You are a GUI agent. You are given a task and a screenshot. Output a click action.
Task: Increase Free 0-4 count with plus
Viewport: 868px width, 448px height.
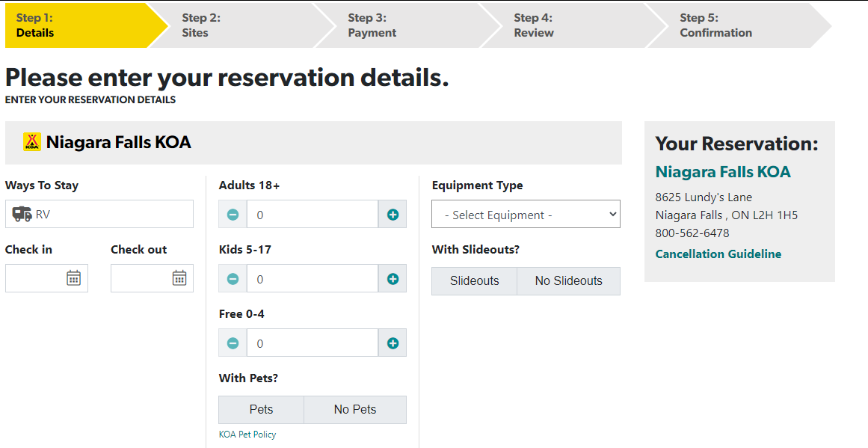pos(393,343)
